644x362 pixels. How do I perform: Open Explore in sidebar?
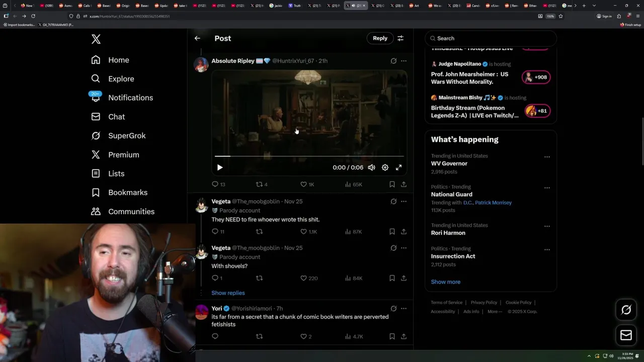pyautogui.click(x=112, y=79)
